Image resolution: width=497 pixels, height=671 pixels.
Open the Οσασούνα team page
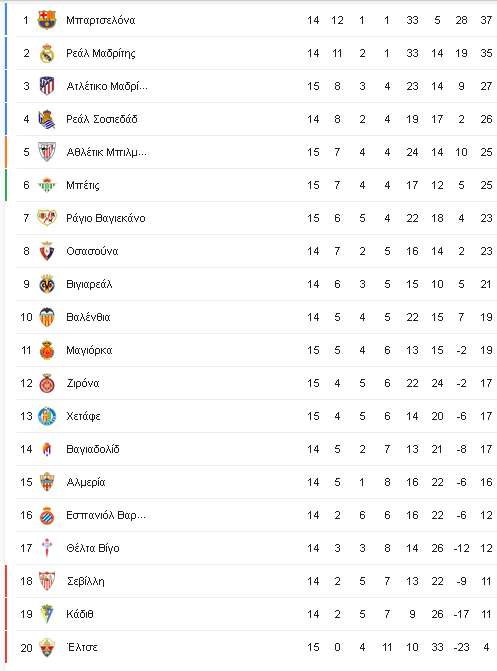92,251
